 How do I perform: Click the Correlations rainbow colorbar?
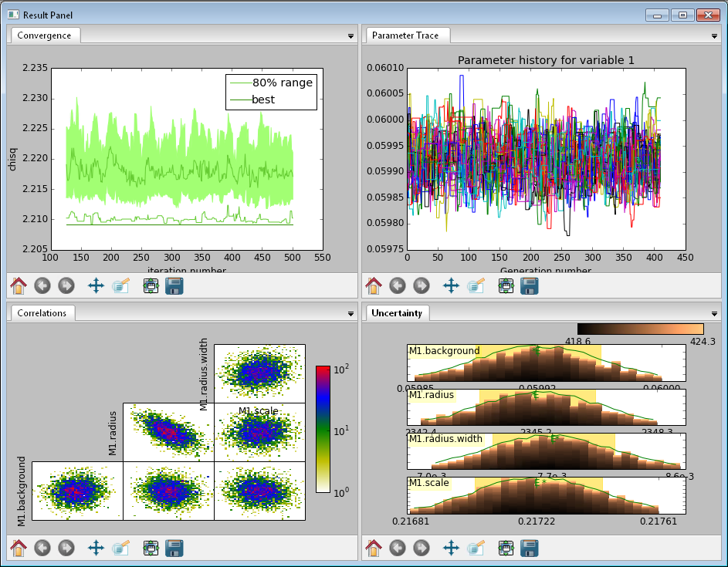[323, 427]
